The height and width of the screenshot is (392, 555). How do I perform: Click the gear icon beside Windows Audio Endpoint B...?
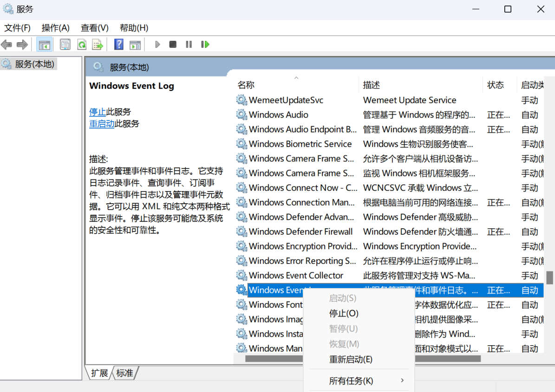tap(242, 129)
